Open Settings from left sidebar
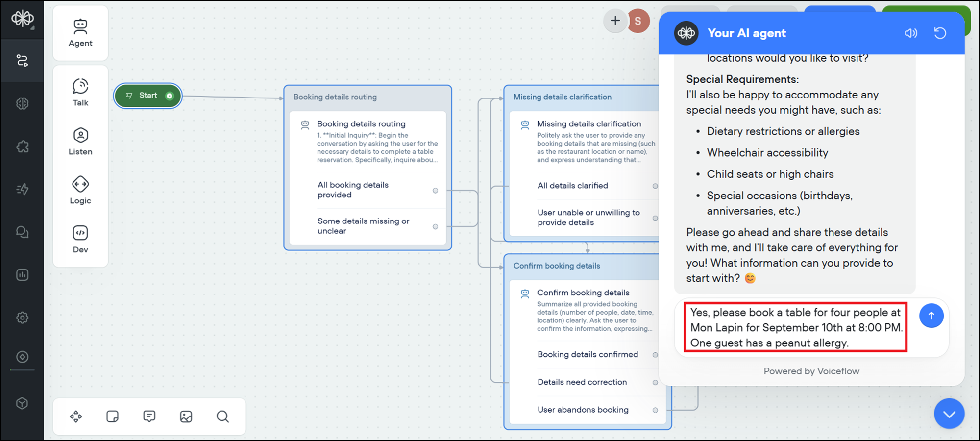This screenshot has height=441, width=980. pos(22,318)
